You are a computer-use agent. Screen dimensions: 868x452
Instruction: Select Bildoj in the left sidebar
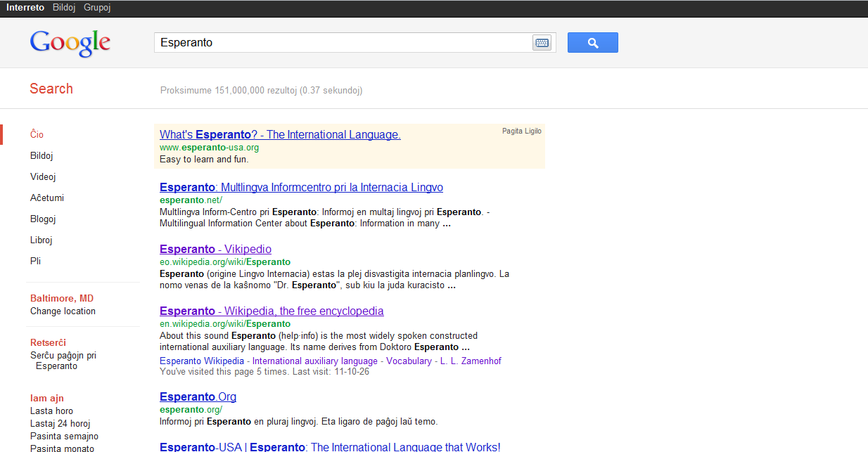point(42,155)
